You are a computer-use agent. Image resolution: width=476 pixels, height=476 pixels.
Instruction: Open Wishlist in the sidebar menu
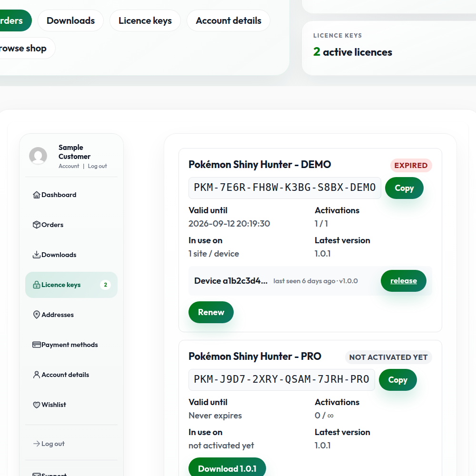click(x=71, y=405)
